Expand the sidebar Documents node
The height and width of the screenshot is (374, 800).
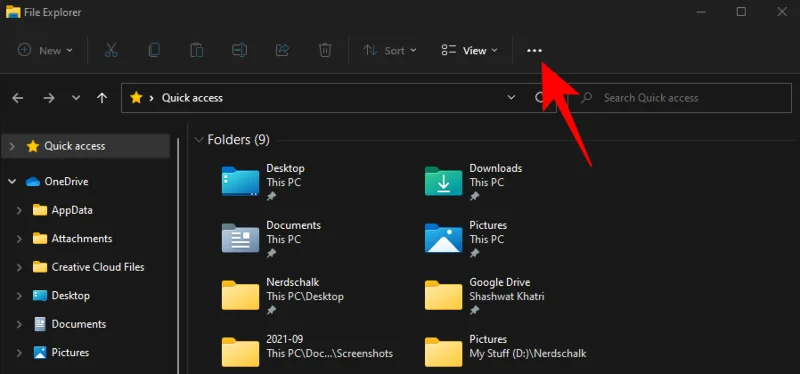(19, 325)
